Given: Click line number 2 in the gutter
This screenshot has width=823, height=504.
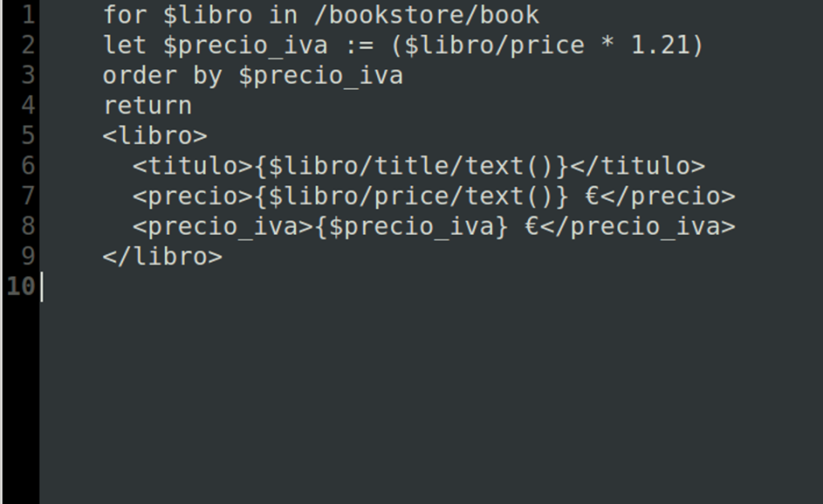Looking at the screenshot, I should [x=28, y=45].
